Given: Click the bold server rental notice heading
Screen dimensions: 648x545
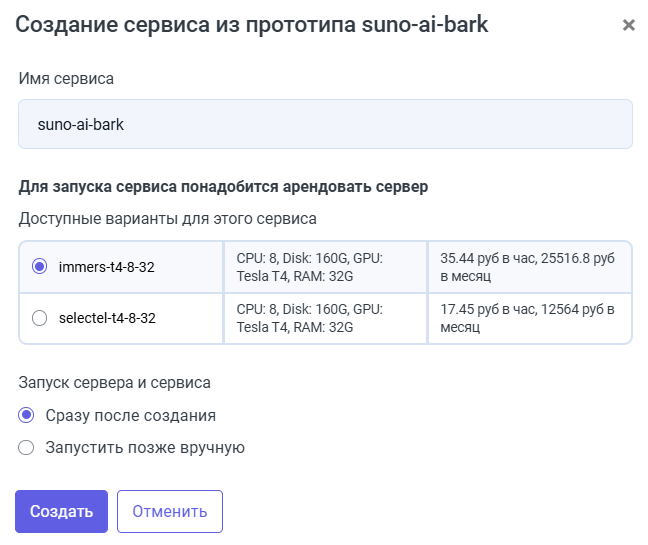Looking at the screenshot, I should pos(223,187).
